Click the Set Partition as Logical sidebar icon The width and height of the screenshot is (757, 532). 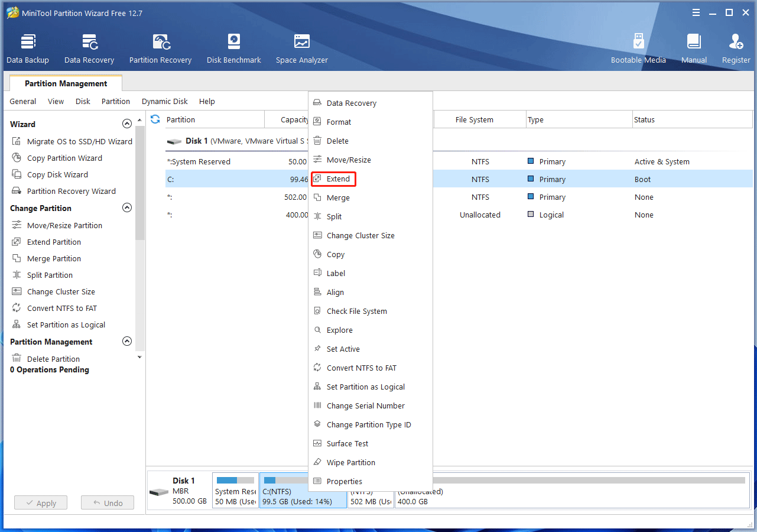17,325
